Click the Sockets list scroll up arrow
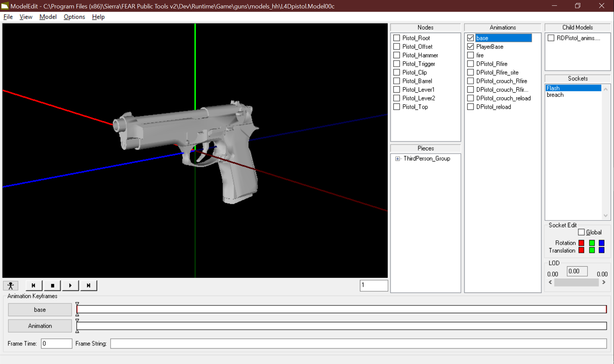The height and width of the screenshot is (364, 614). click(606, 89)
